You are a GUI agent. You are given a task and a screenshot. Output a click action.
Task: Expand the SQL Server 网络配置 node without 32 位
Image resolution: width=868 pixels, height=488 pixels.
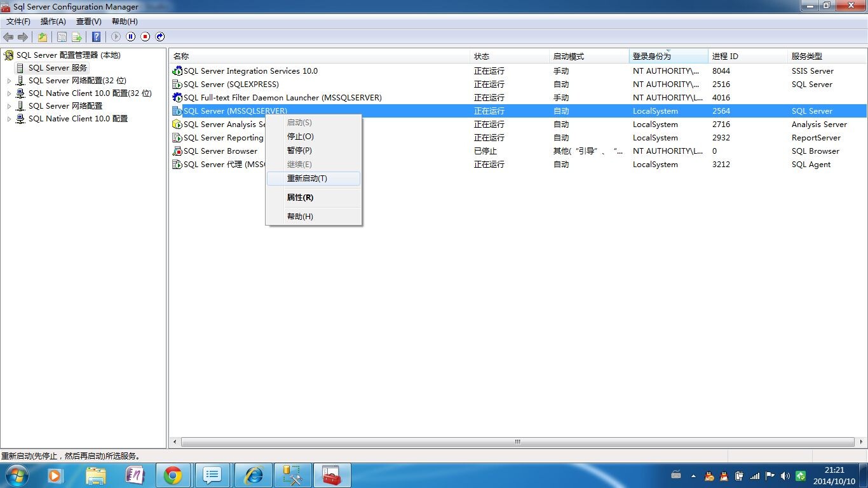coord(9,106)
